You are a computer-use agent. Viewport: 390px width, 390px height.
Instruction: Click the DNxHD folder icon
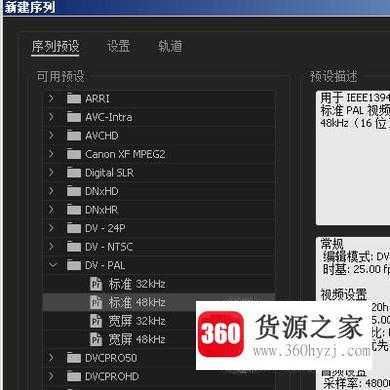[74, 191]
